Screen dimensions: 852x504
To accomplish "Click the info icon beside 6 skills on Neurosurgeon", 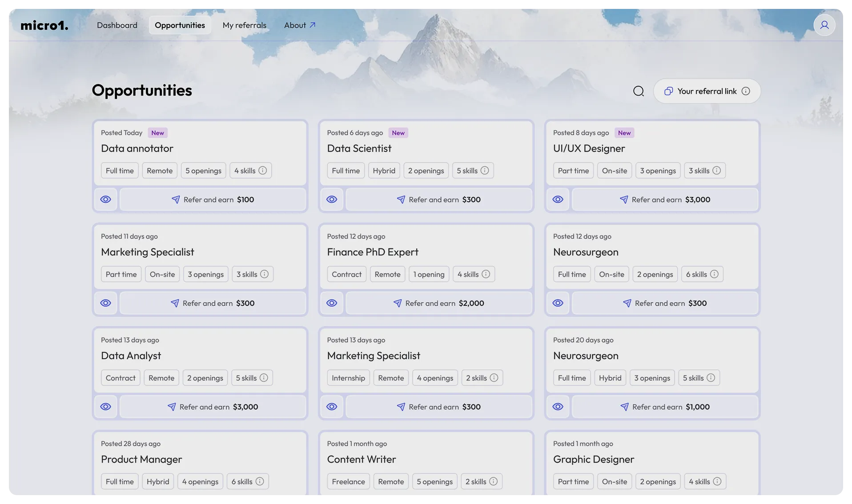I will click(715, 274).
